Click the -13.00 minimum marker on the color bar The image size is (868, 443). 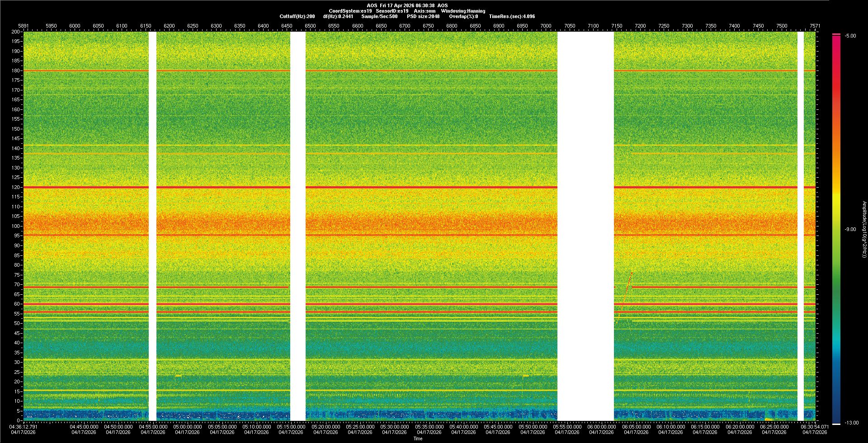836,424
